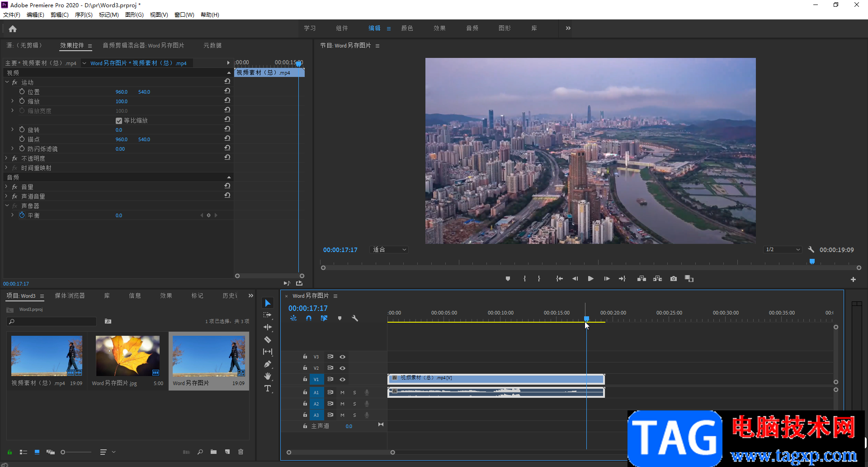Click the program monitor playhead marker
The width and height of the screenshot is (868, 467).
coord(812,262)
